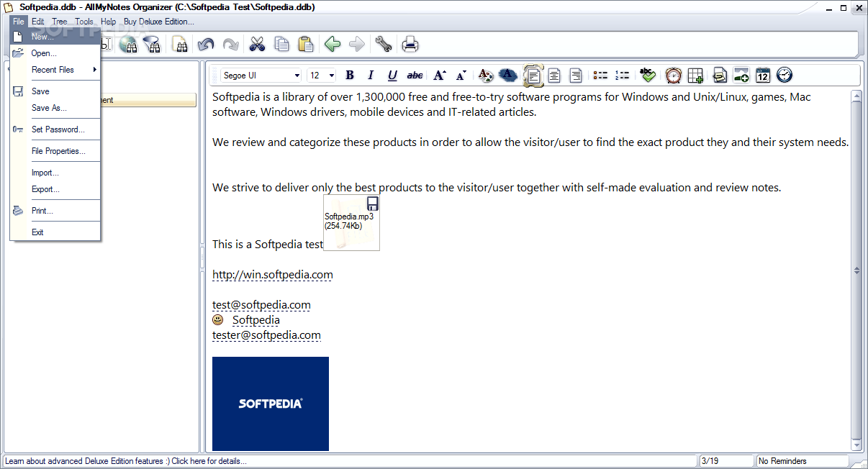
Task: Click the Paste clipboard icon
Action: [x=306, y=45]
